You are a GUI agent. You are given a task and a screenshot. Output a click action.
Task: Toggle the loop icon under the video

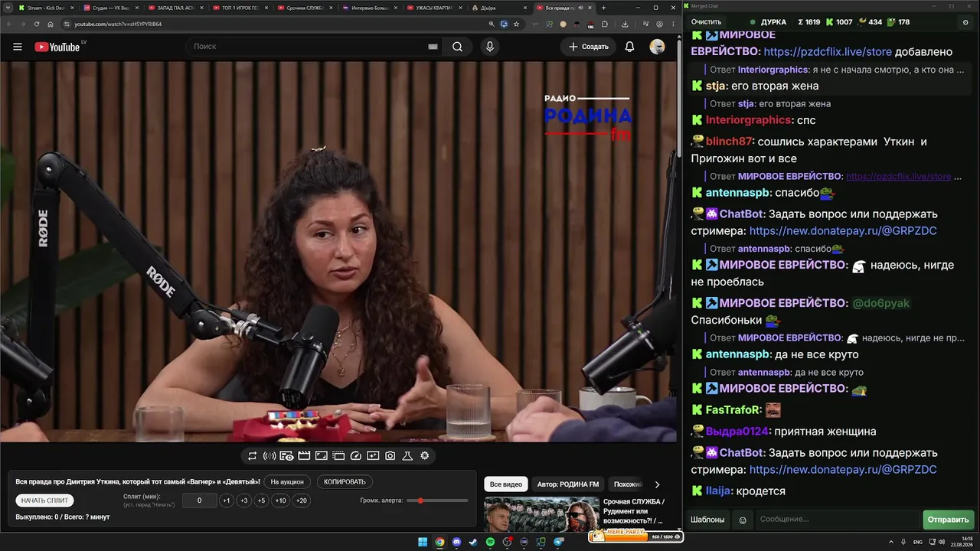pyautogui.click(x=252, y=456)
